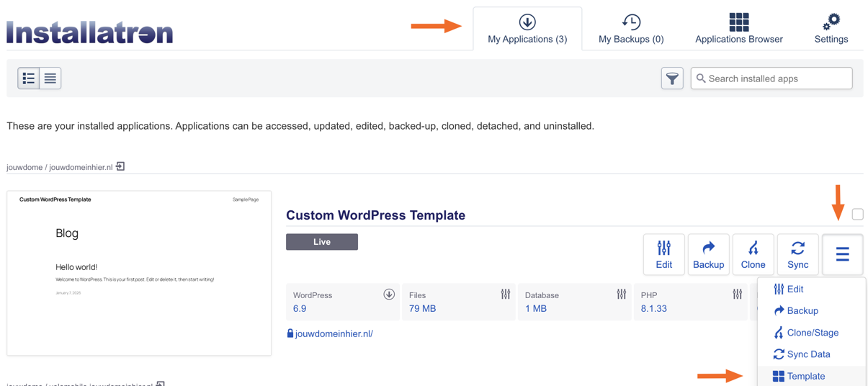Switch to detailed list view icon
This screenshot has width=868, height=386.
[x=29, y=78]
